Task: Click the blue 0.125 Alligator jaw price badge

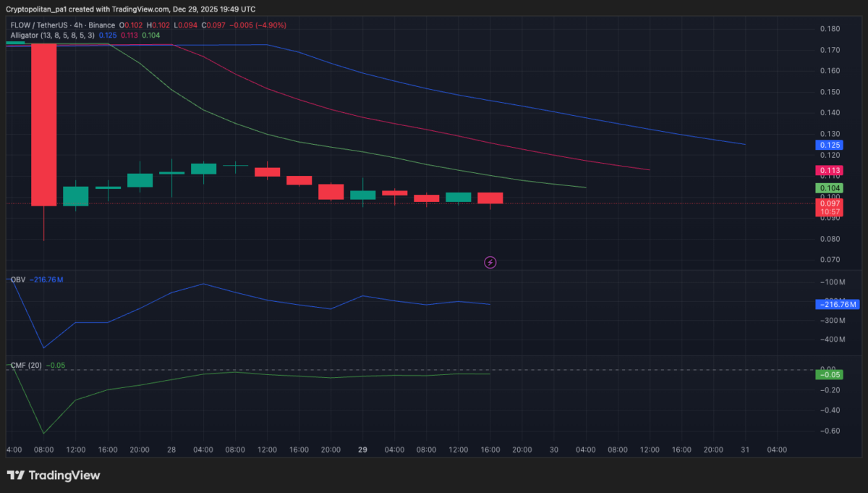Action: click(x=829, y=145)
